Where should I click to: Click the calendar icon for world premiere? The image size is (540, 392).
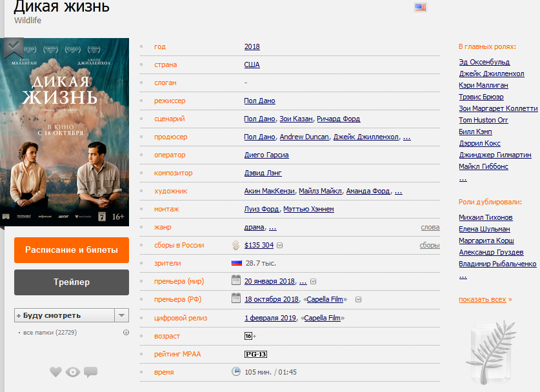click(236, 280)
